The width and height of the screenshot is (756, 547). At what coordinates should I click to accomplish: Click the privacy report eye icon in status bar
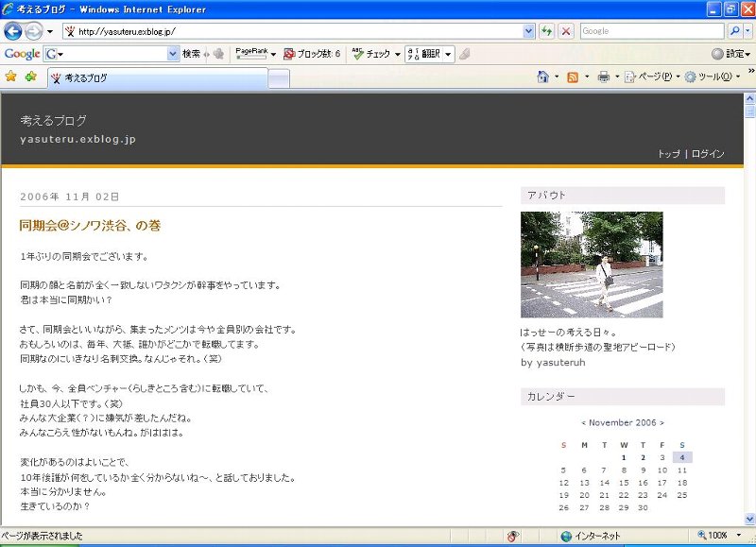click(513, 536)
